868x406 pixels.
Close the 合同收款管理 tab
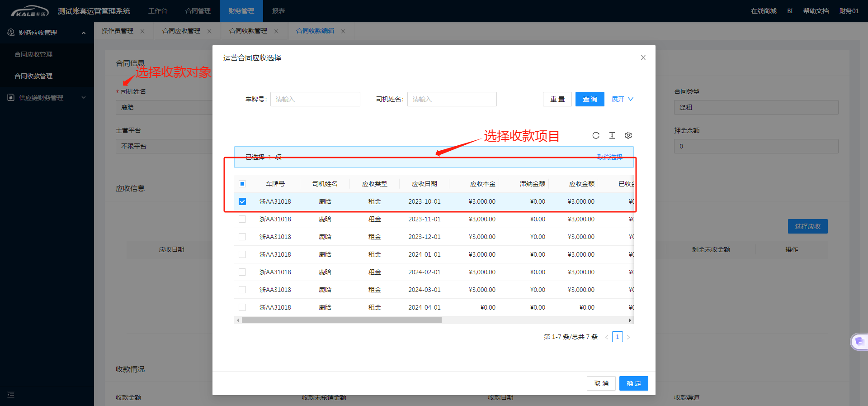276,31
